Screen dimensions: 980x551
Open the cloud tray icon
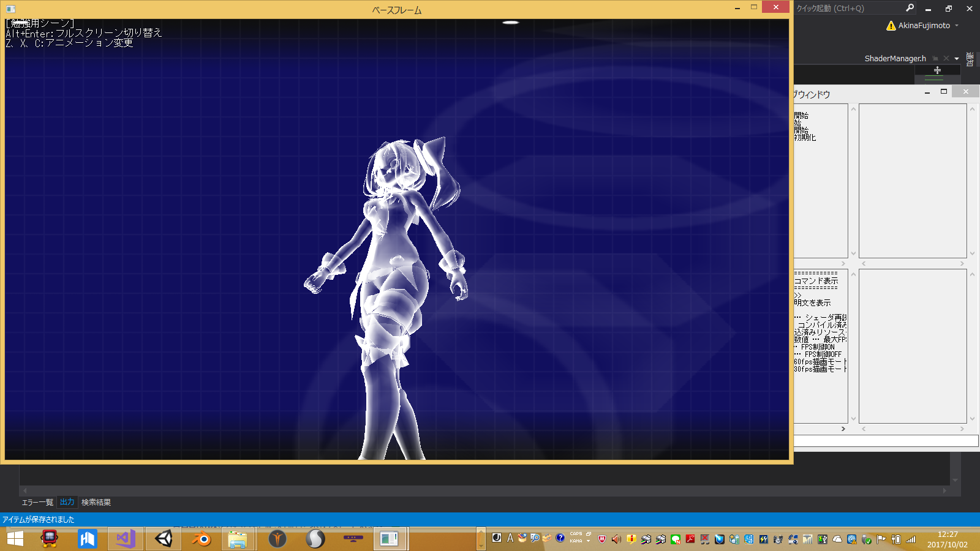click(x=837, y=539)
